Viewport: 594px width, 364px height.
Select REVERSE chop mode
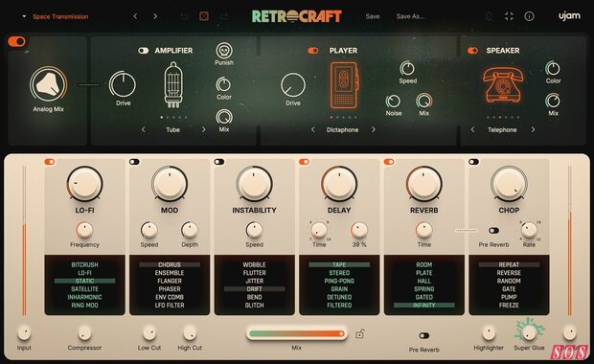(509, 273)
